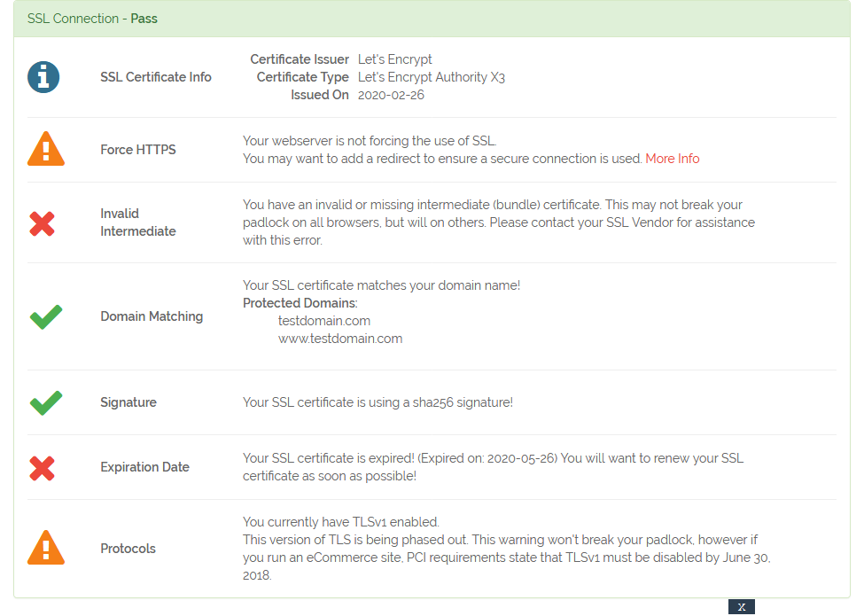Open the More Info link for Force HTTPS
The image size is (864, 616).
pyautogui.click(x=673, y=159)
